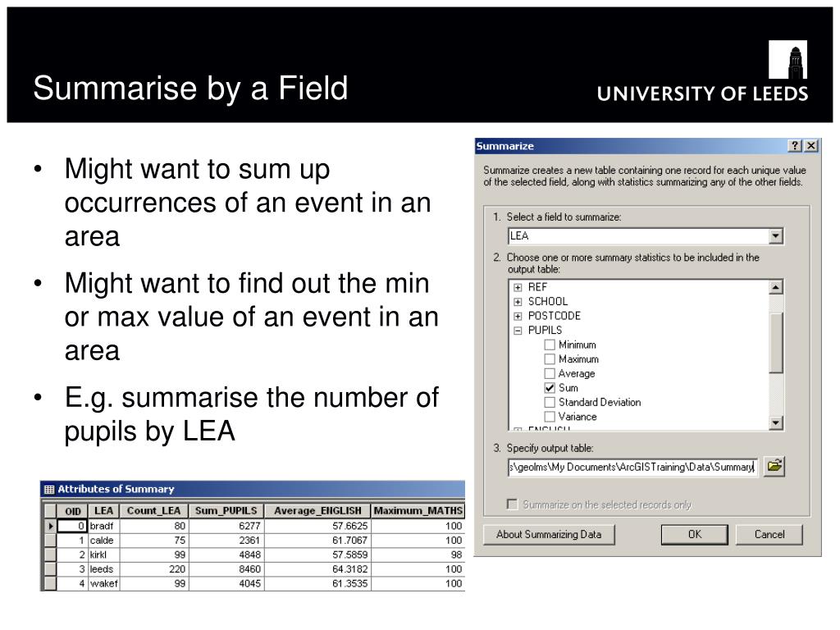The image size is (840, 630).
Task: Expand the REF field node
Action: (x=518, y=287)
